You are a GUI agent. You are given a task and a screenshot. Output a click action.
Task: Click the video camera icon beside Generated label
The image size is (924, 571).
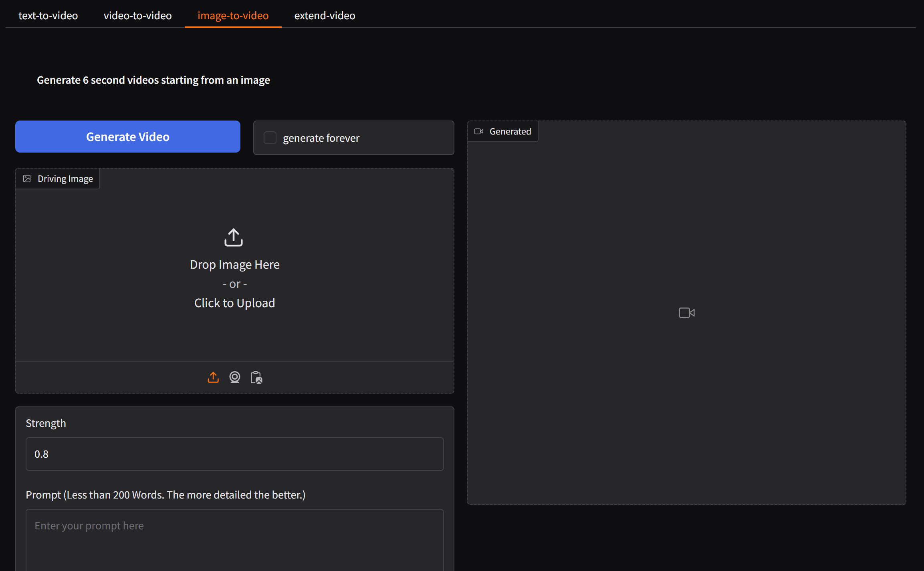[x=479, y=131]
